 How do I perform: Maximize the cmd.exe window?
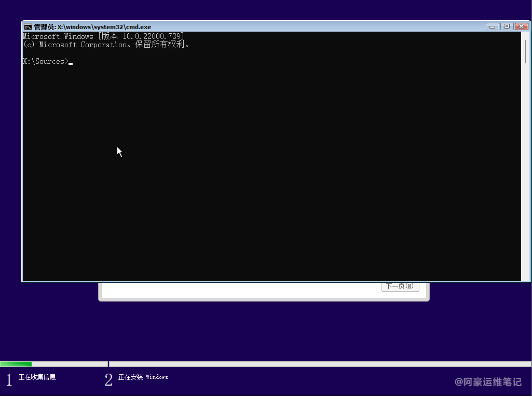(507, 26)
